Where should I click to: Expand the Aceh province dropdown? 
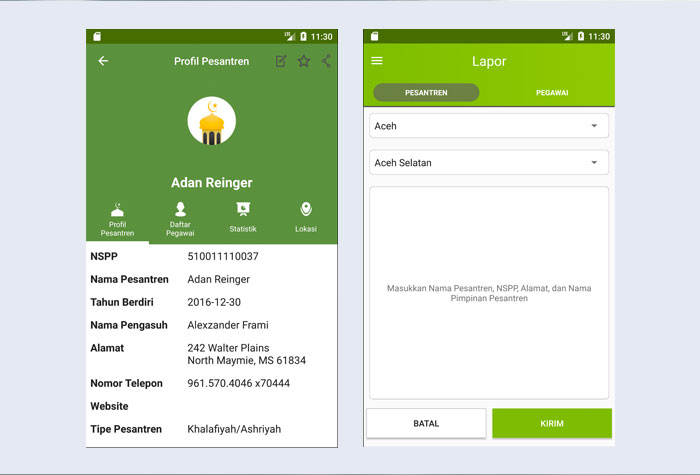(489, 126)
